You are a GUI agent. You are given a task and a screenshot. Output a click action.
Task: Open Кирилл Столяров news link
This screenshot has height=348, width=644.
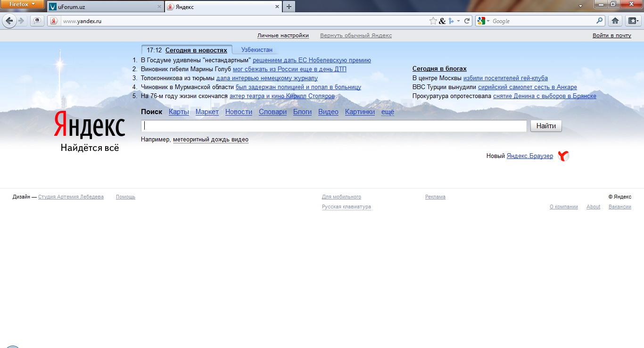pyautogui.click(x=282, y=96)
